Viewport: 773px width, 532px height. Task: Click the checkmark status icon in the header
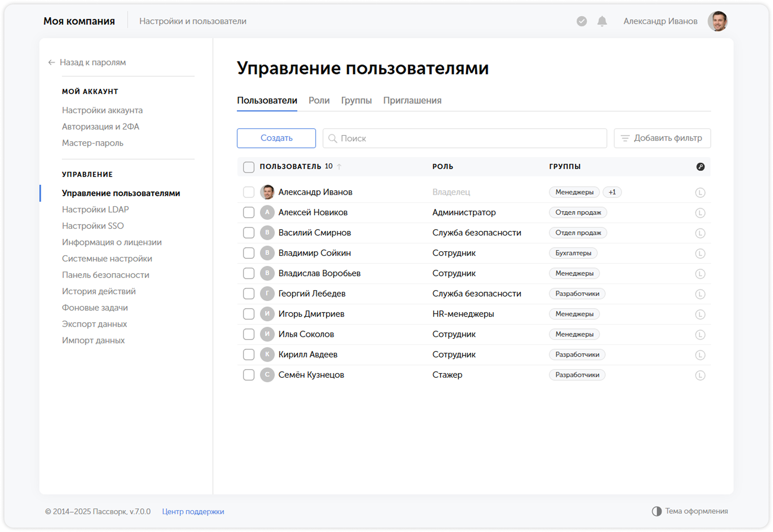(582, 21)
